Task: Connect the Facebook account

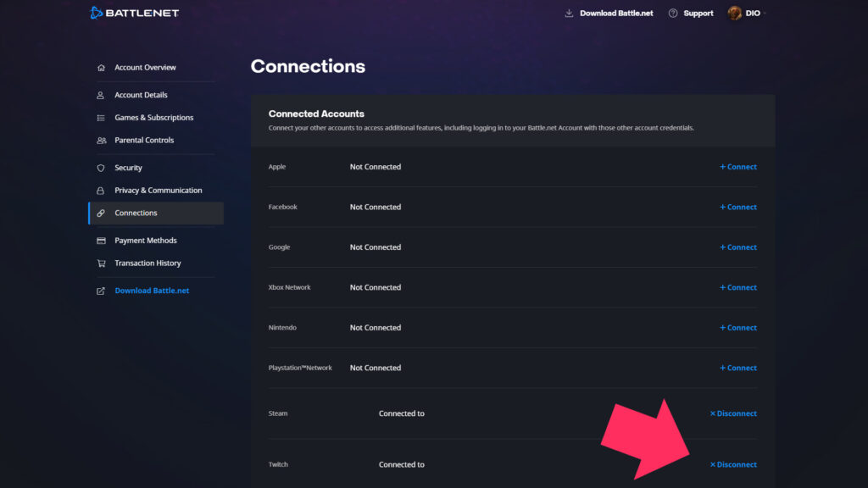Action: [x=738, y=207]
